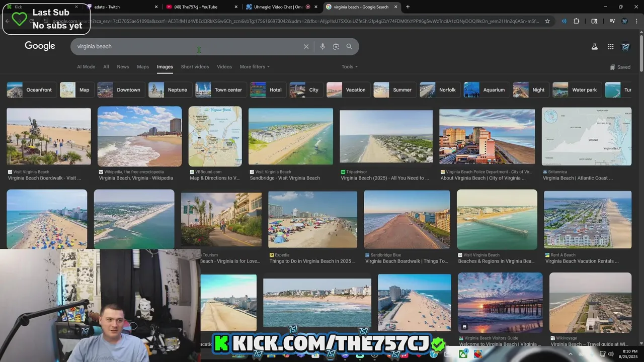The width and height of the screenshot is (644, 362).
Task: Switch to the Videos tab
Action: [x=224, y=67]
